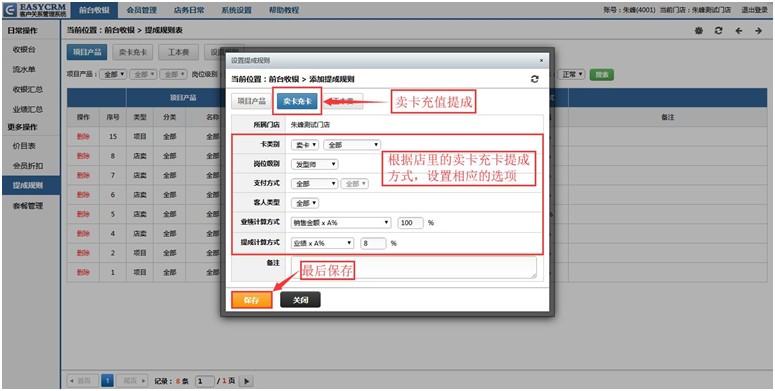The width and height of the screenshot is (775, 391).
Task: Delete row with 序号 7
Action: pyautogui.click(x=84, y=175)
